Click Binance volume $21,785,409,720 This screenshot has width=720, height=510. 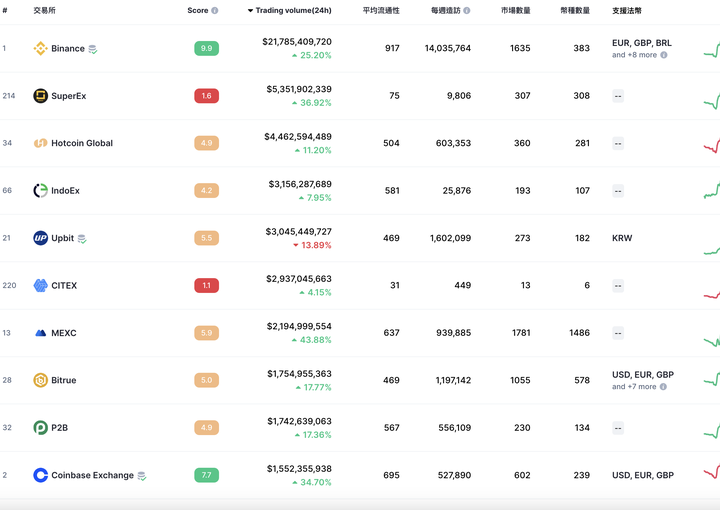pyautogui.click(x=297, y=42)
